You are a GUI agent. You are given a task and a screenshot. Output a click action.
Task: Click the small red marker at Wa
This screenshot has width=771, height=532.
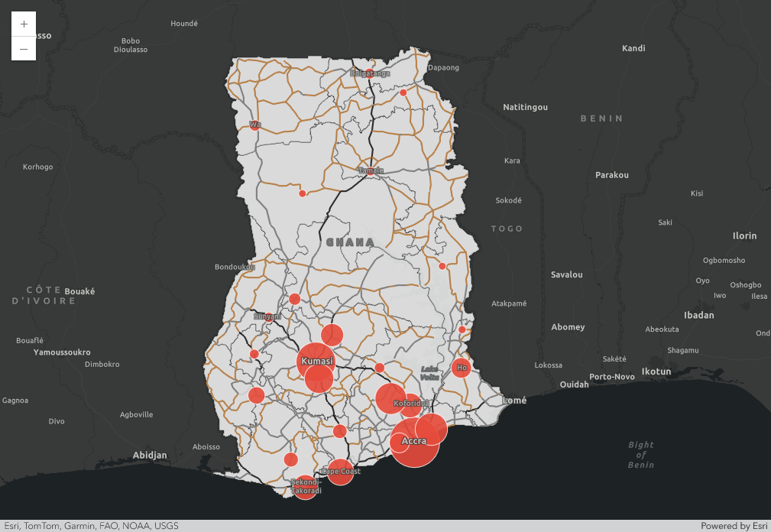coord(254,125)
